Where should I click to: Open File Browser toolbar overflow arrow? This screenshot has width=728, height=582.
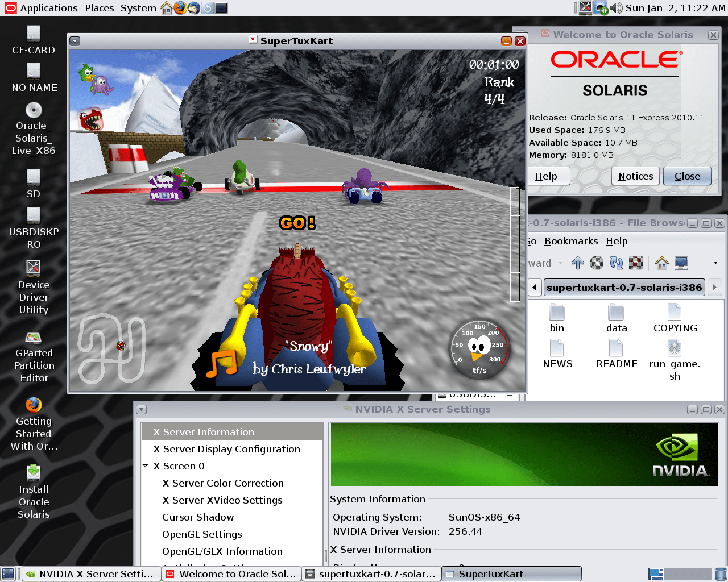(715, 263)
